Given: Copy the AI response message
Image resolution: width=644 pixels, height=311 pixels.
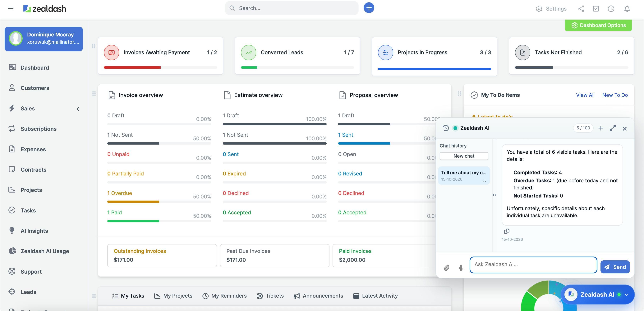Looking at the screenshot, I should [x=507, y=231].
